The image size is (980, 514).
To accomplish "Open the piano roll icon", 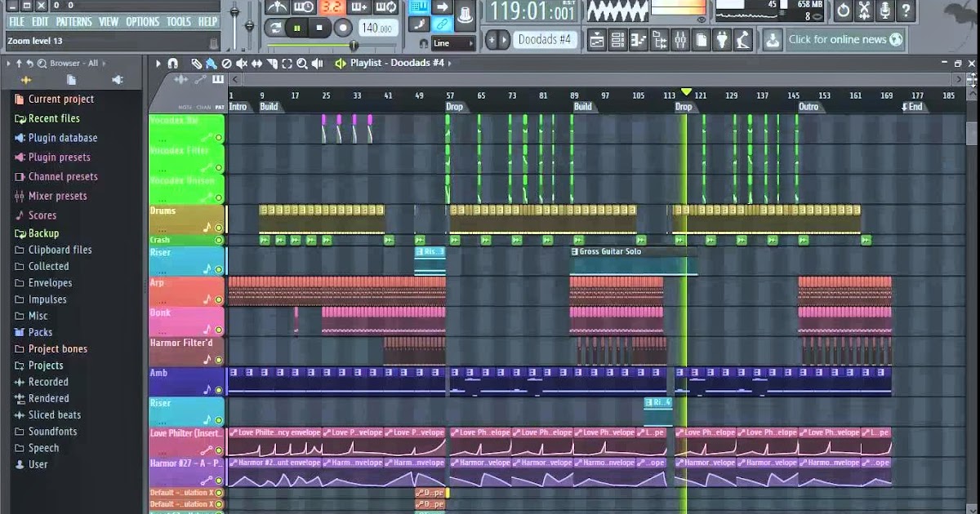I will point(639,39).
